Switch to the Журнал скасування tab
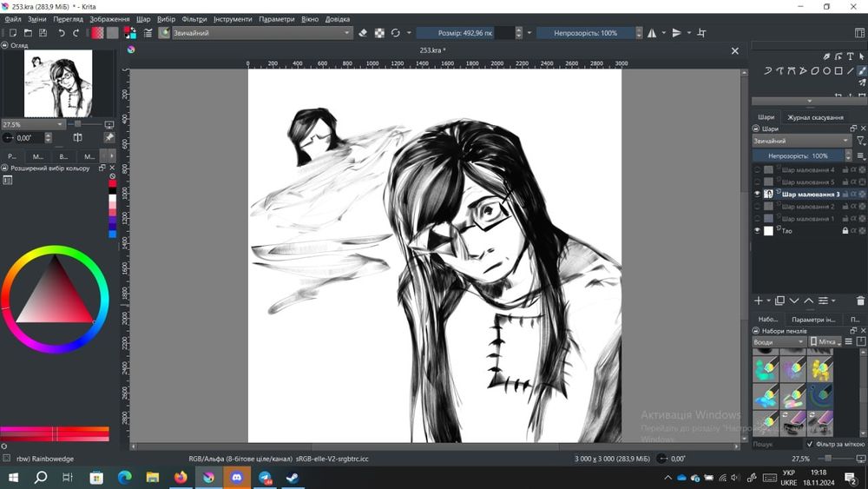The width and height of the screenshot is (868, 489). click(815, 117)
